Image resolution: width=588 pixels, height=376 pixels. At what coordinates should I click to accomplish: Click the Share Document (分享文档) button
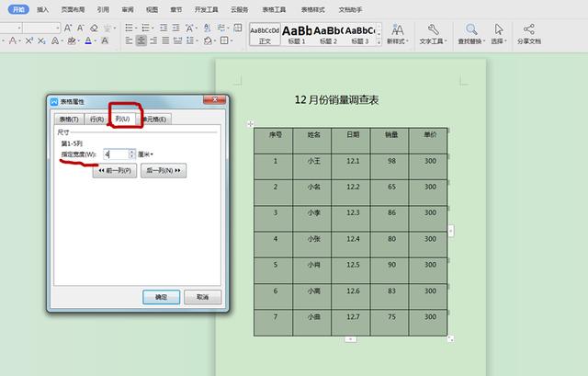pos(529,34)
